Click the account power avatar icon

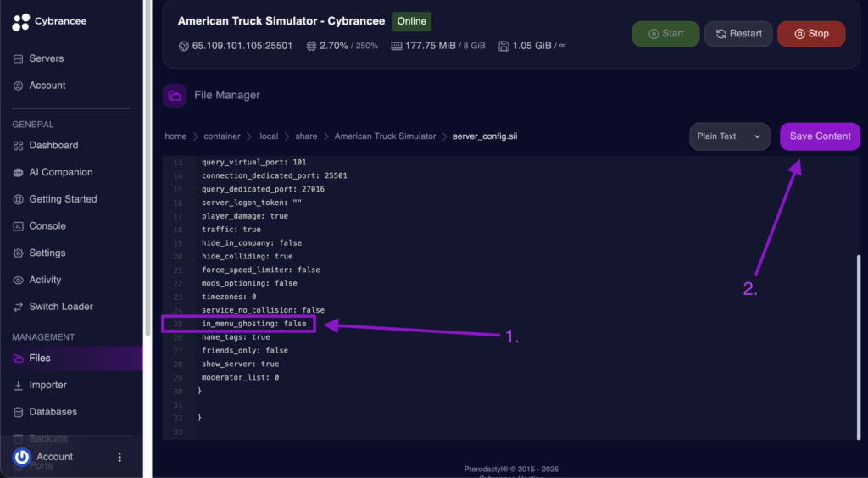(21, 457)
